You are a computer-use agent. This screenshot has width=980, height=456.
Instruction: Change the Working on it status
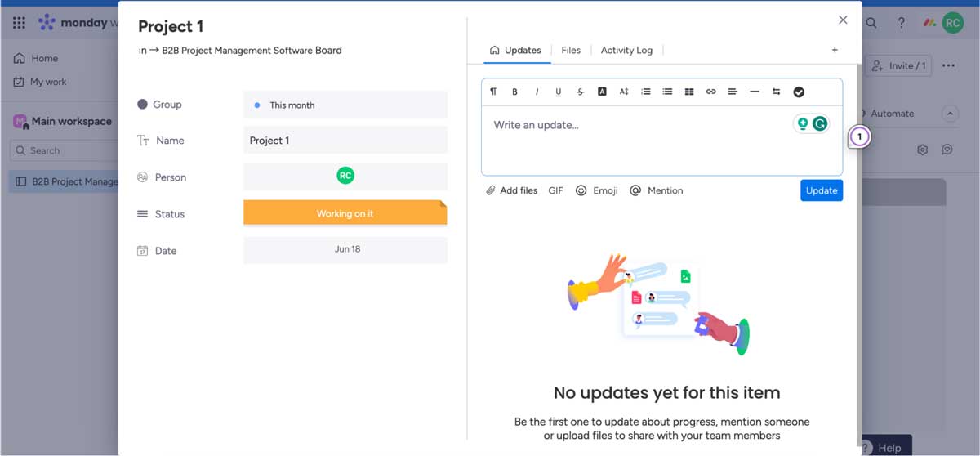pos(345,213)
